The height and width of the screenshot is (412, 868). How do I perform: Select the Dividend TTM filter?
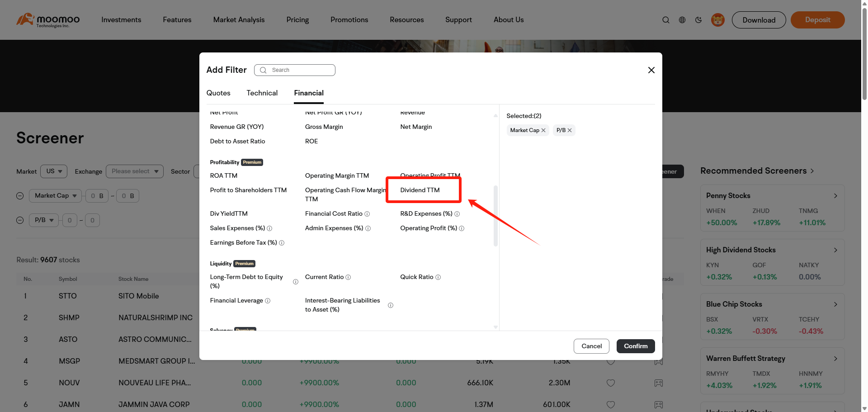(420, 190)
